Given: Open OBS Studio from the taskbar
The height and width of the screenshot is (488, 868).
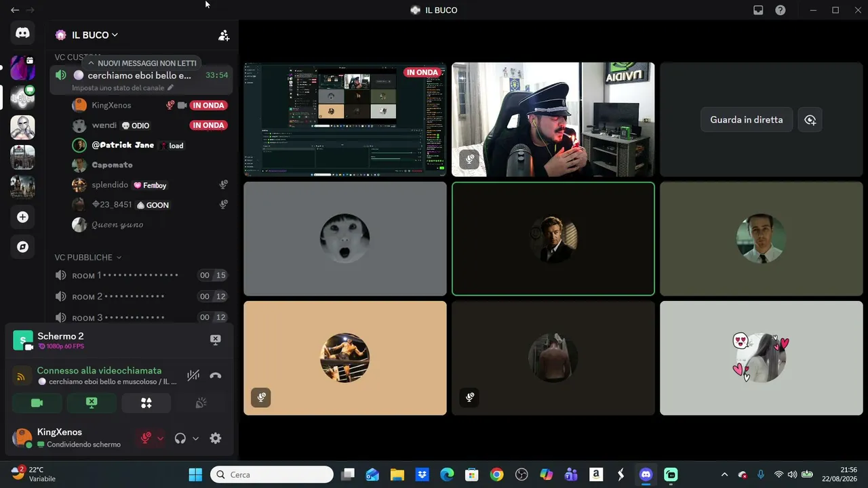Looking at the screenshot, I should [x=521, y=474].
